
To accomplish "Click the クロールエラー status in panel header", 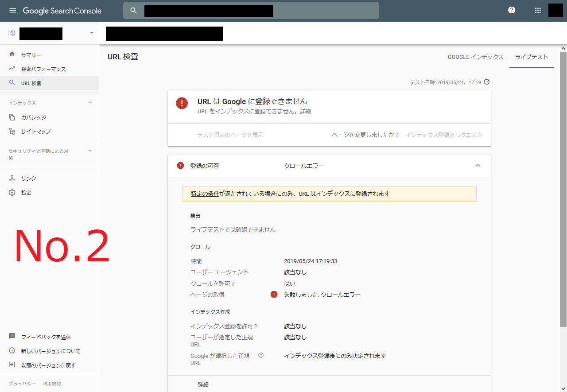I will 304,166.
